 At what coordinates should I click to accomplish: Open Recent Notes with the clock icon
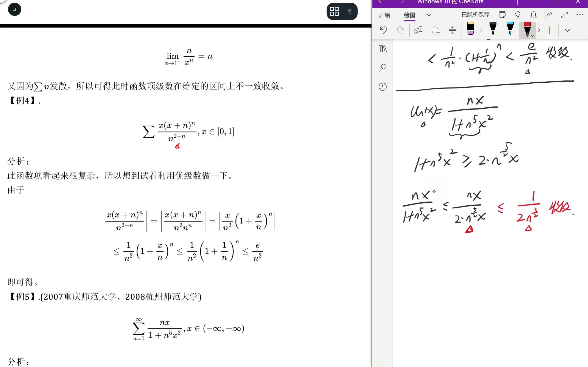pos(383,87)
